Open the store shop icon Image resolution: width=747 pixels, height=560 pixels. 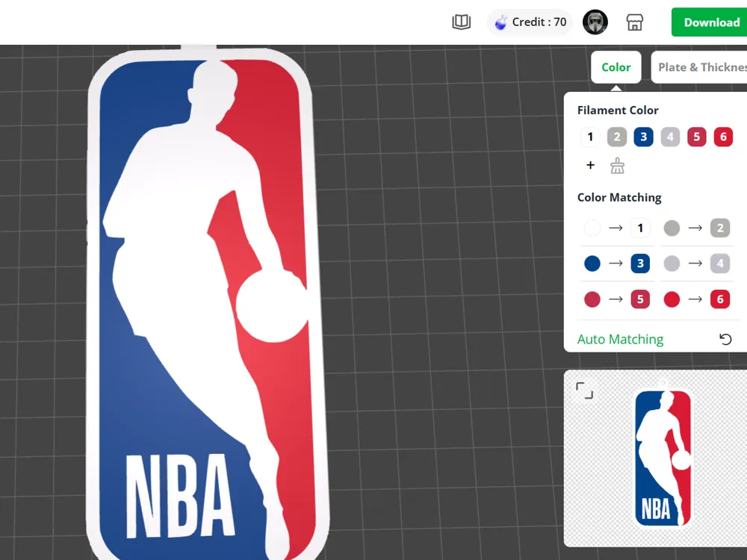[634, 22]
